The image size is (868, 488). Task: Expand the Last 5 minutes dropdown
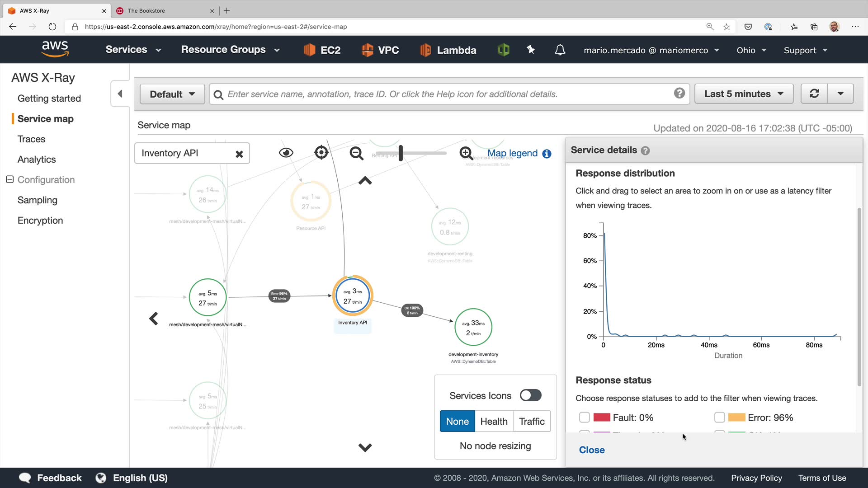[x=744, y=94]
